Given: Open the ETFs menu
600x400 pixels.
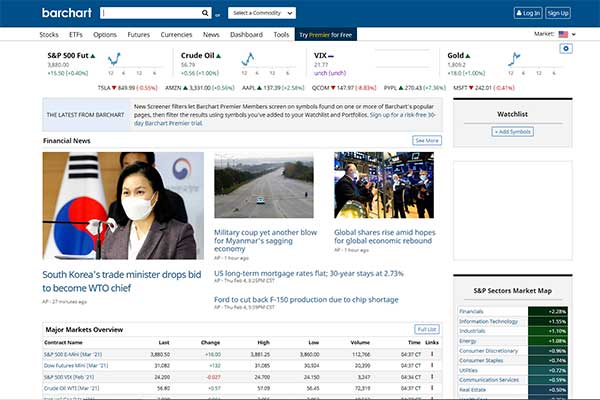Looking at the screenshot, I should tap(76, 34).
